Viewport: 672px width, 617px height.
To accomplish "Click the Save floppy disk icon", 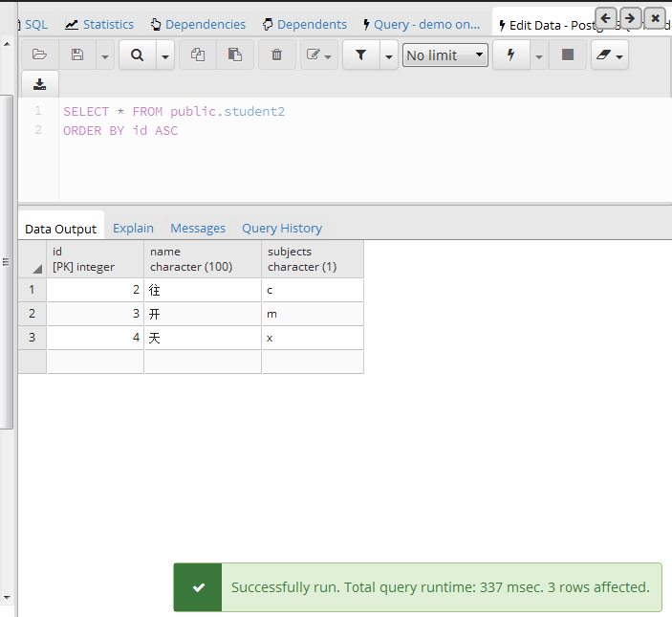I will point(77,55).
